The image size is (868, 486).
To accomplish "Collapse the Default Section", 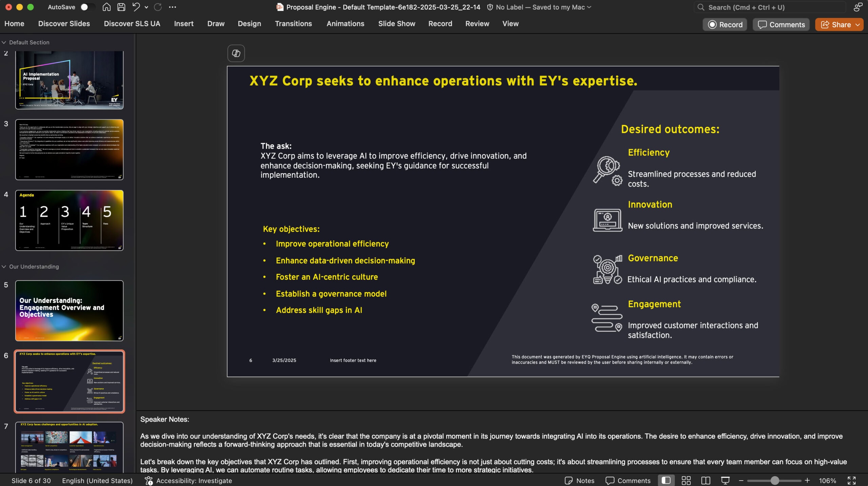I will point(4,42).
